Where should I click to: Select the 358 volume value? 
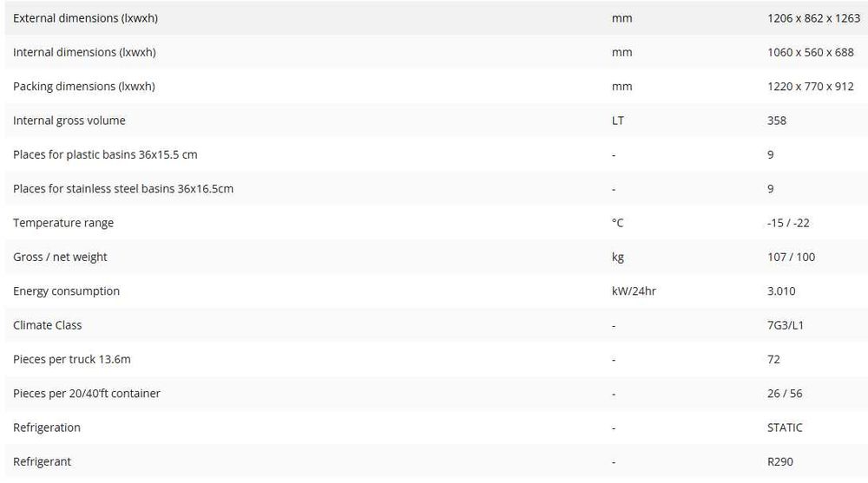point(777,121)
